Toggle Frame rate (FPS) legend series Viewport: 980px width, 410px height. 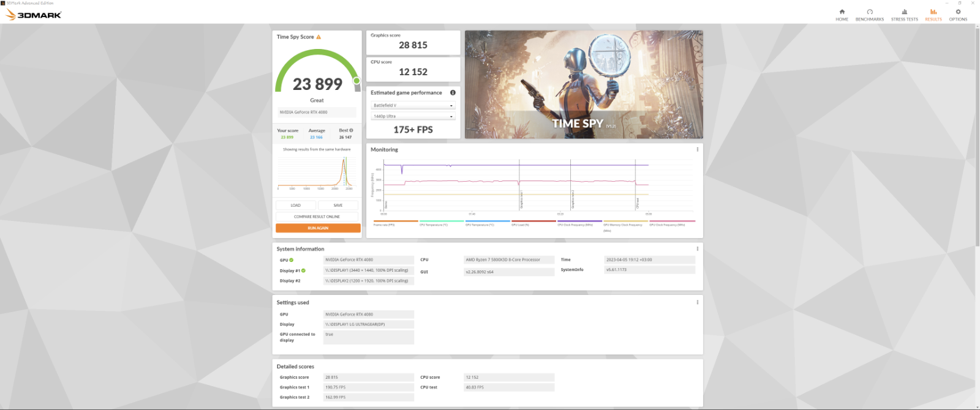(x=395, y=223)
